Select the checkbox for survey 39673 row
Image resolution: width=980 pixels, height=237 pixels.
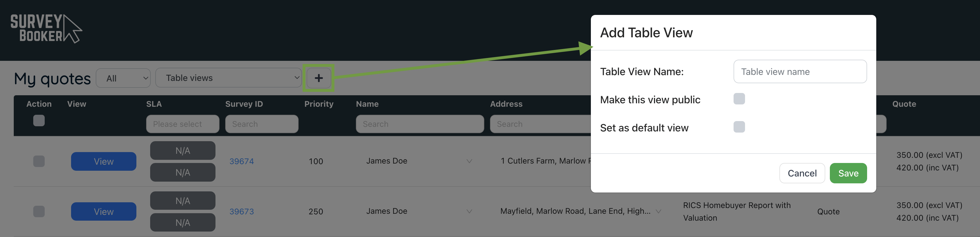click(39, 211)
